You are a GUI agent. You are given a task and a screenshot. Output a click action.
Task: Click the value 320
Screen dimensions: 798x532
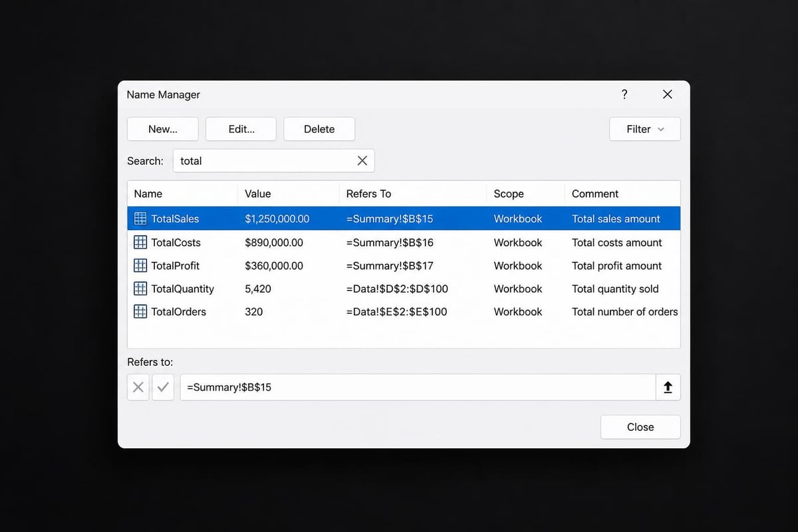coord(253,311)
